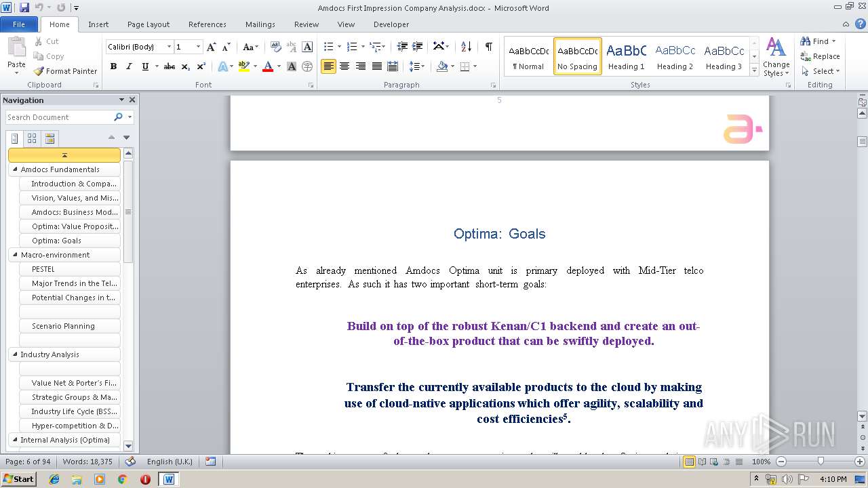Apply the Normal style
Viewport: 868px width, 488px height.
[528, 56]
